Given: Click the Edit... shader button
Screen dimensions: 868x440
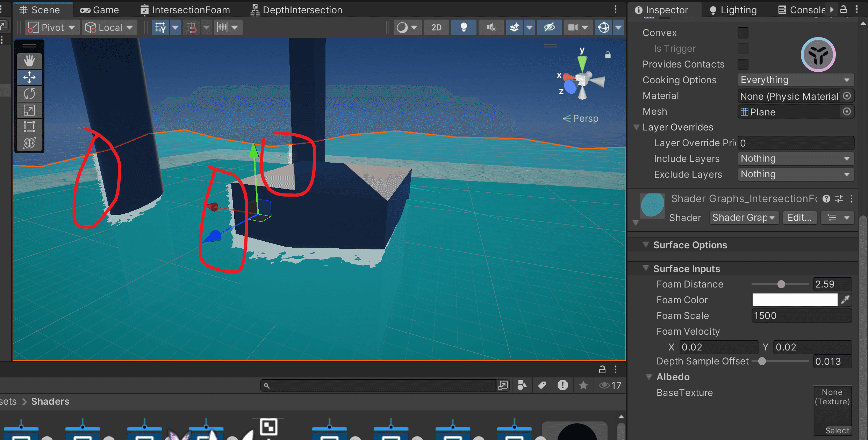Looking at the screenshot, I should [x=799, y=218].
